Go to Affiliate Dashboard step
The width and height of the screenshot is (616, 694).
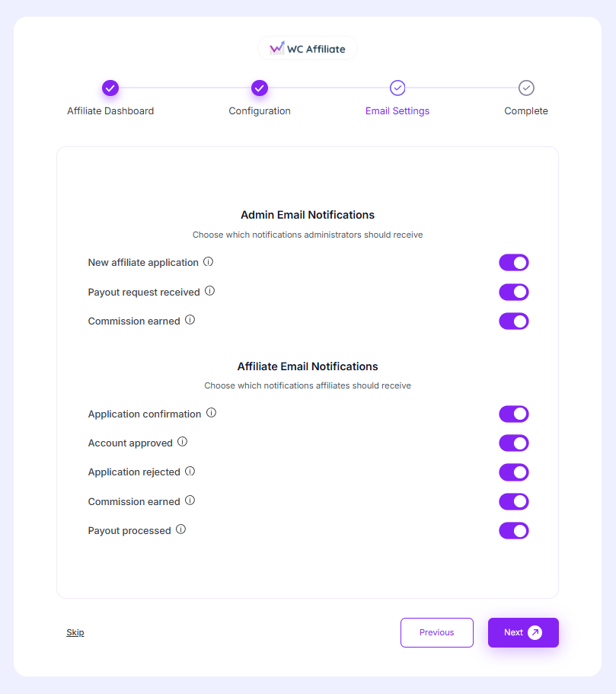[110, 88]
